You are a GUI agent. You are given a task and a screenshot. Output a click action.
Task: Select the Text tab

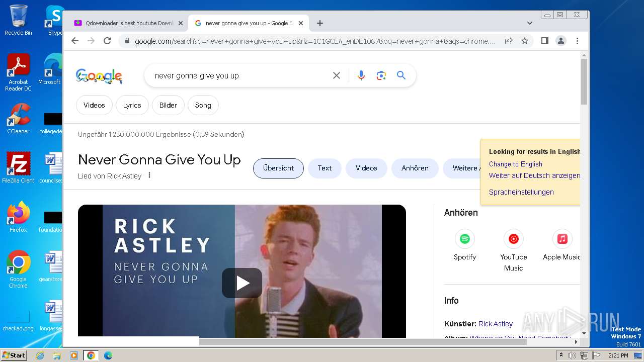tap(325, 168)
